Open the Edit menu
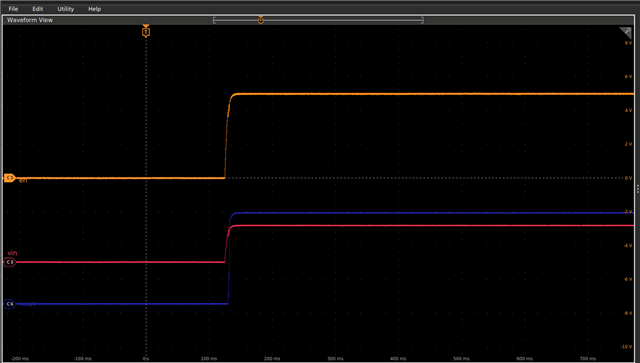 pyautogui.click(x=38, y=9)
